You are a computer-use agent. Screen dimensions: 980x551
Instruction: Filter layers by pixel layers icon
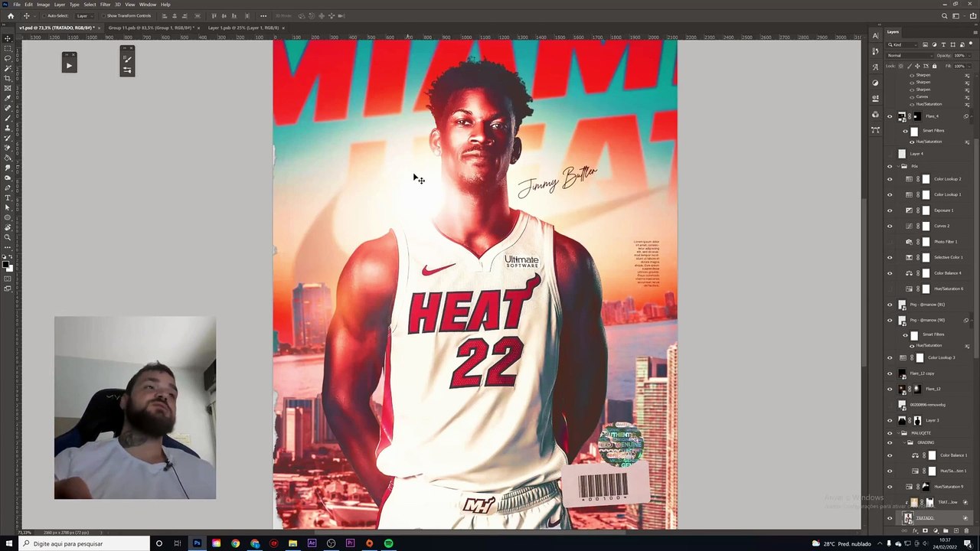coord(926,45)
